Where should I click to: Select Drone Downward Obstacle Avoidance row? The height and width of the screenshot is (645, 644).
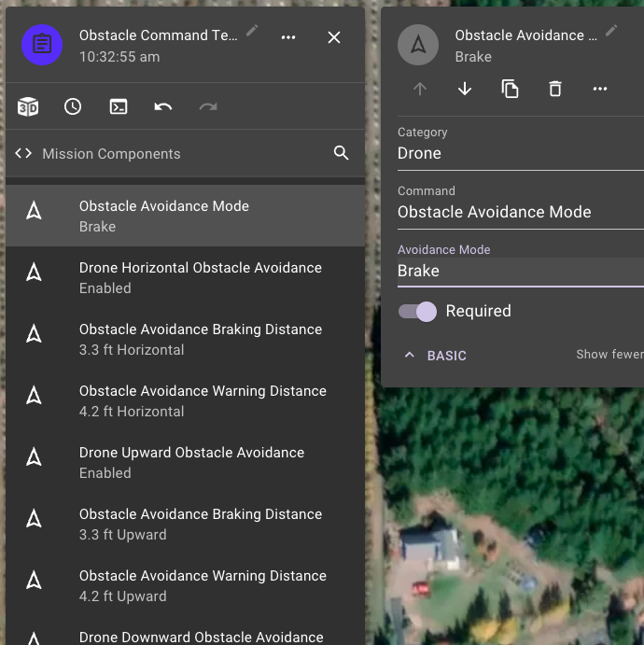185,631
